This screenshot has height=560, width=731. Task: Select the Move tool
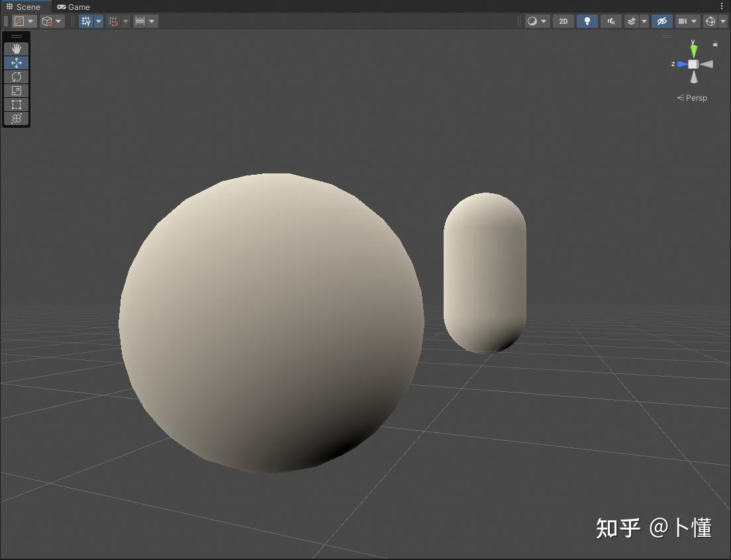16,63
